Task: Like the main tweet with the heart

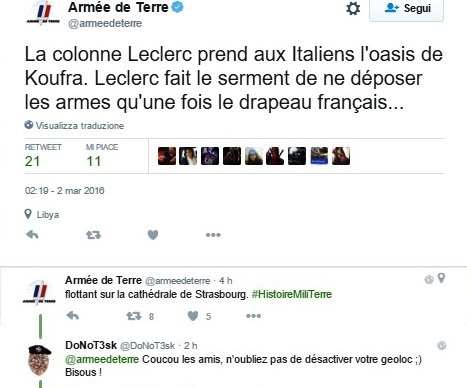Action: pyautogui.click(x=153, y=235)
